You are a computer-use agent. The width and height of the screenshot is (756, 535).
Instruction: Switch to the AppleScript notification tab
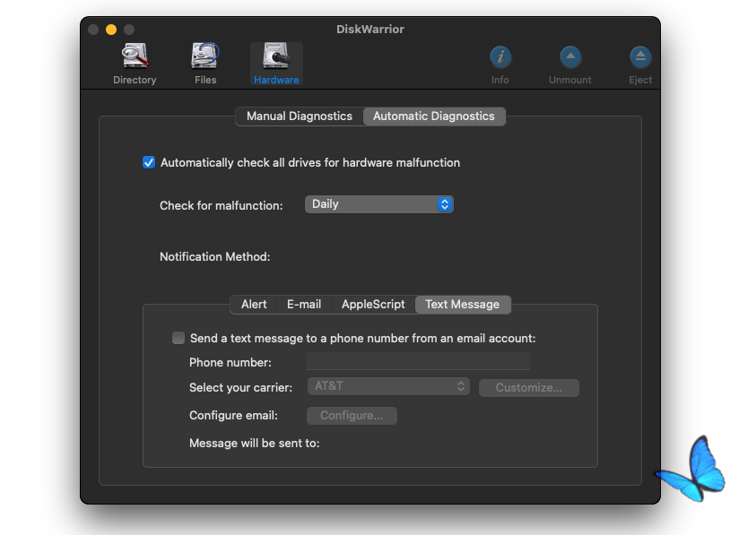373,304
